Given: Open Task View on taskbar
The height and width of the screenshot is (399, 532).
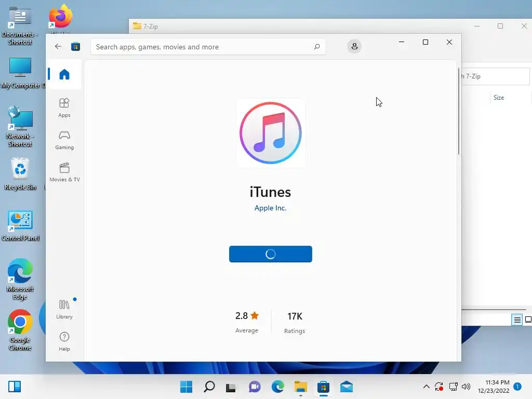Looking at the screenshot, I should [x=231, y=387].
